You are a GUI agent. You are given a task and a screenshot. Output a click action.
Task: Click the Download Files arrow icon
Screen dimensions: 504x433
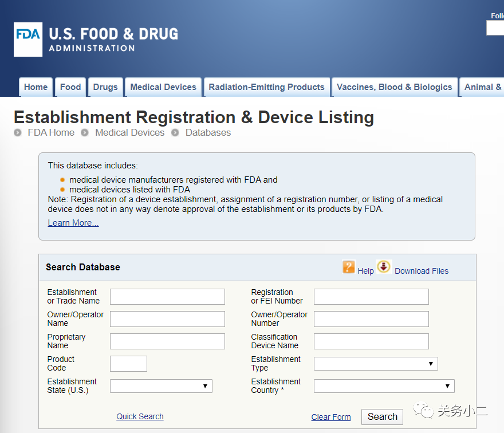pos(384,267)
